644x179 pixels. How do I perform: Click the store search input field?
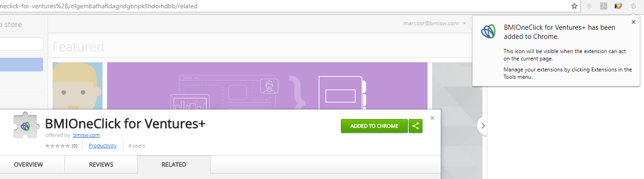tap(22, 44)
